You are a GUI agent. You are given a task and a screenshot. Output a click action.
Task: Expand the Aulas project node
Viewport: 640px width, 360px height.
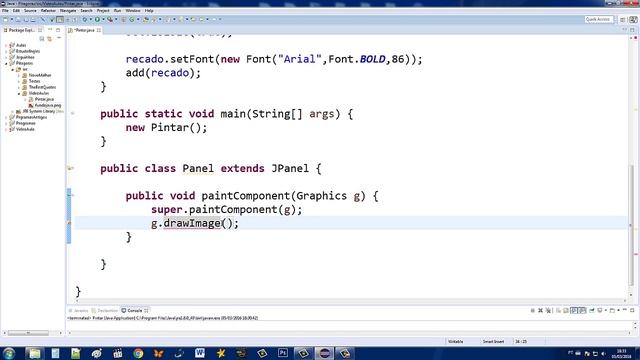(6, 45)
